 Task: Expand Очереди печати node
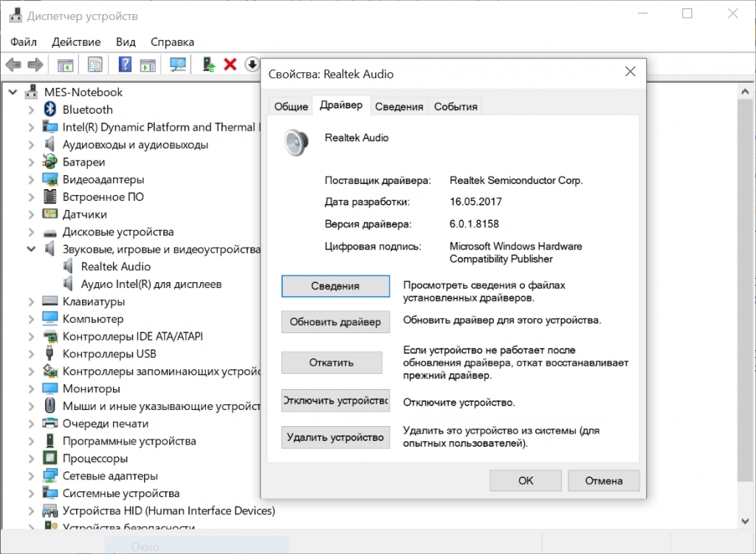click(x=31, y=423)
